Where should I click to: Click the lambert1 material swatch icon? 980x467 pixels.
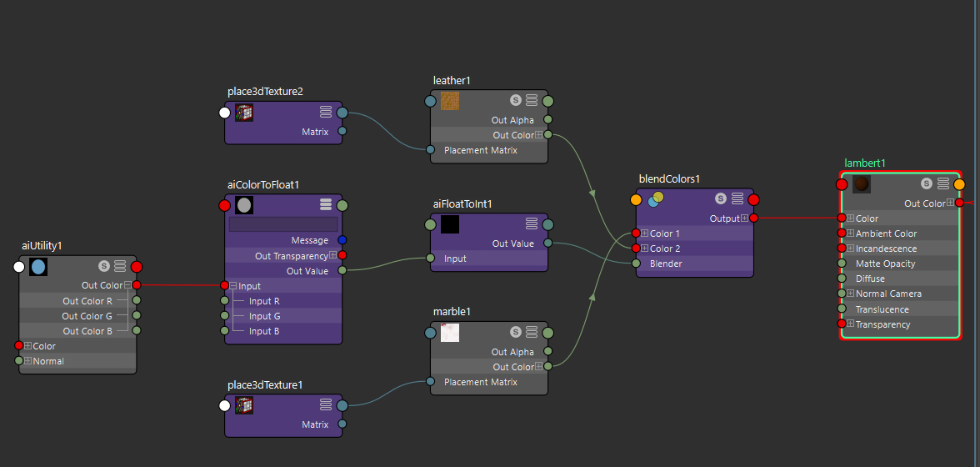pyautogui.click(x=862, y=184)
